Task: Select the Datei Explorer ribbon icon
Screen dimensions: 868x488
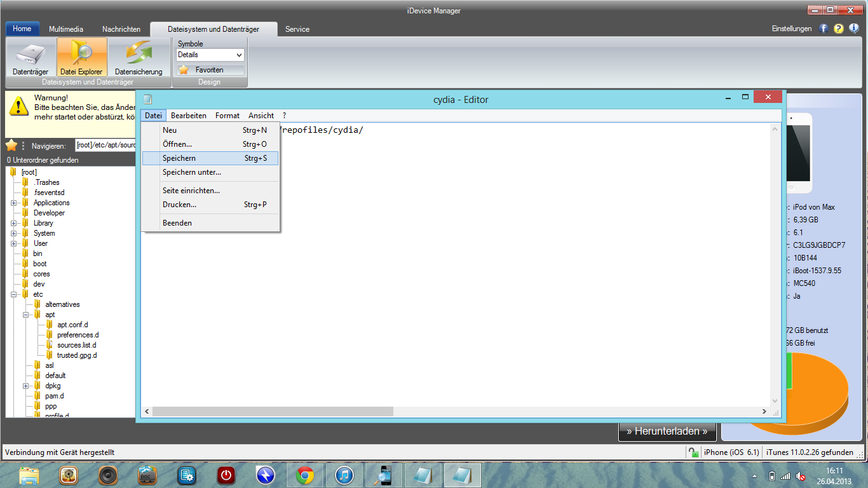Action: 81,57
